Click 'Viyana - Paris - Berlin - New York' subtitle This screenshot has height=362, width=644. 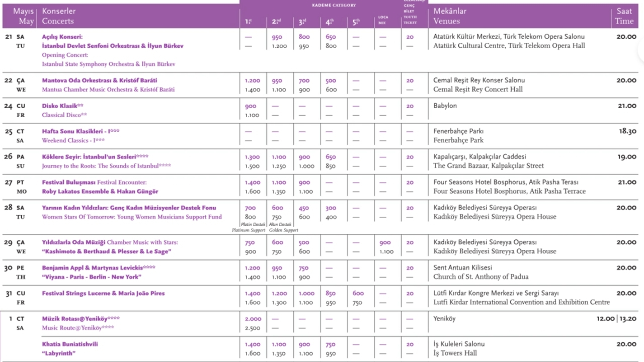(x=92, y=277)
